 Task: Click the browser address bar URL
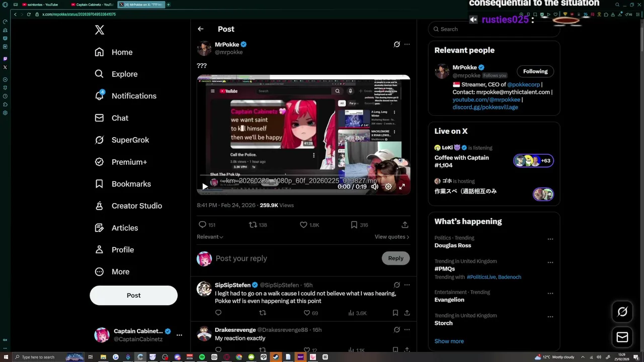[x=79, y=14]
